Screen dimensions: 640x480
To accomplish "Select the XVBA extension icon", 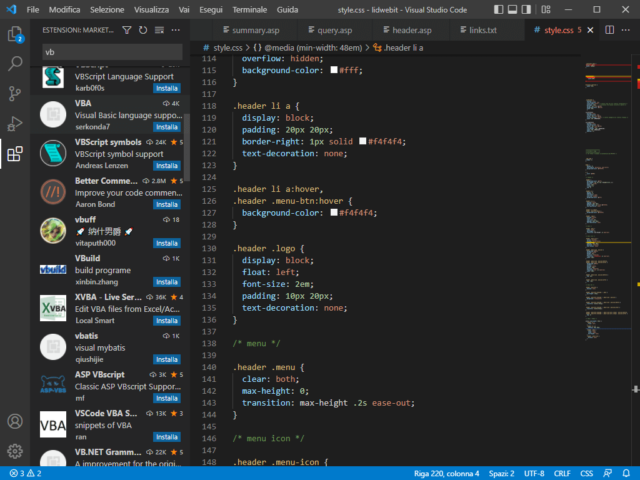I will [x=53, y=308].
